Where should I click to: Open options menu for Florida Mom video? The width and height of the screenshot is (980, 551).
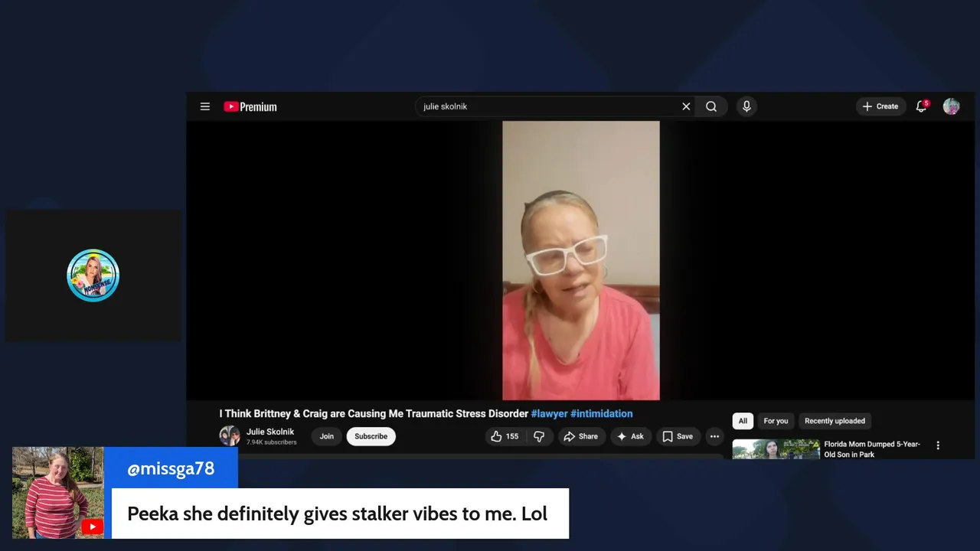coord(938,445)
